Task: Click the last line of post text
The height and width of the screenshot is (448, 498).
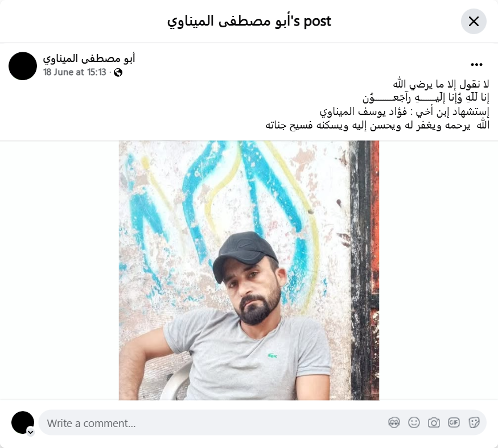Action: pos(377,125)
